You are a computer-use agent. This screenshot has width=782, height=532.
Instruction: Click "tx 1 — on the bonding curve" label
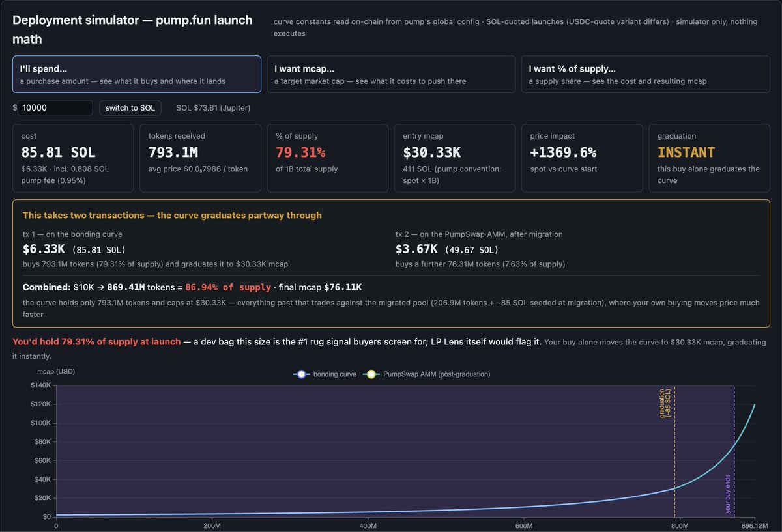pyautogui.click(x=73, y=234)
